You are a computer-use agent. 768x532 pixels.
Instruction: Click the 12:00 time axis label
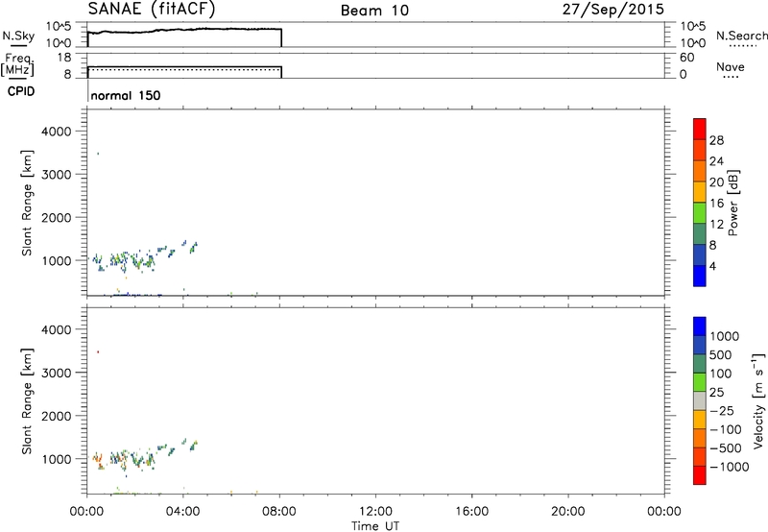tap(375, 512)
